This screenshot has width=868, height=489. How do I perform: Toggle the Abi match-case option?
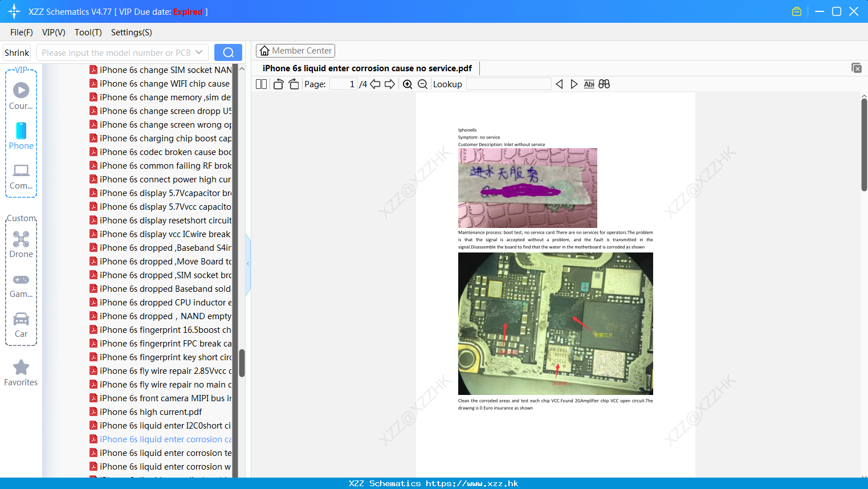(589, 84)
